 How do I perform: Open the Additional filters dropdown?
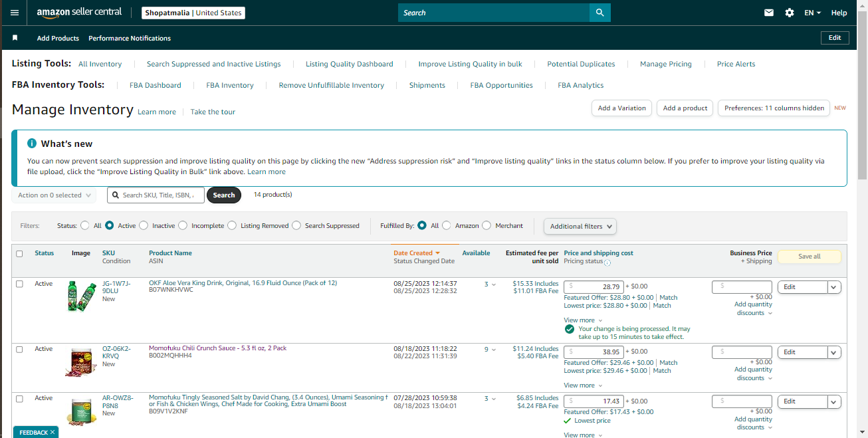pyautogui.click(x=580, y=226)
